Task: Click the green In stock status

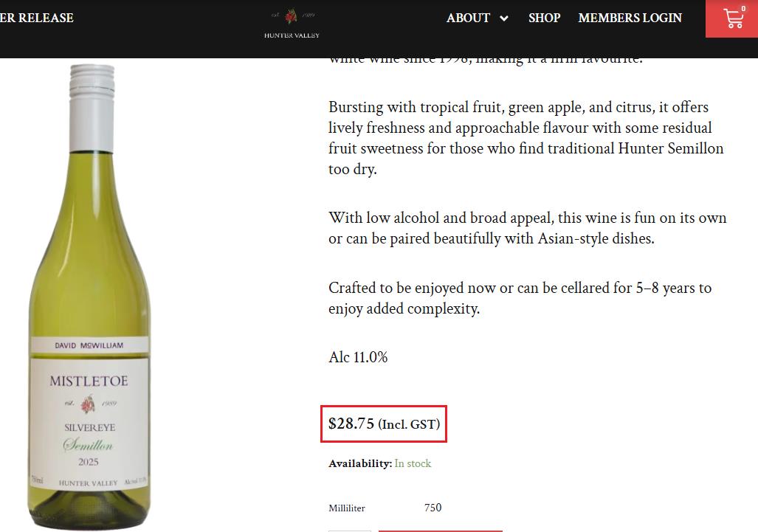Action: tap(413, 463)
